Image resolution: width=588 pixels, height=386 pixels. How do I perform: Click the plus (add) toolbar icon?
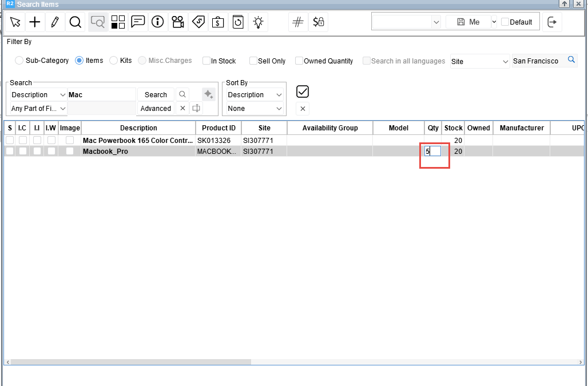click(35, 22)
